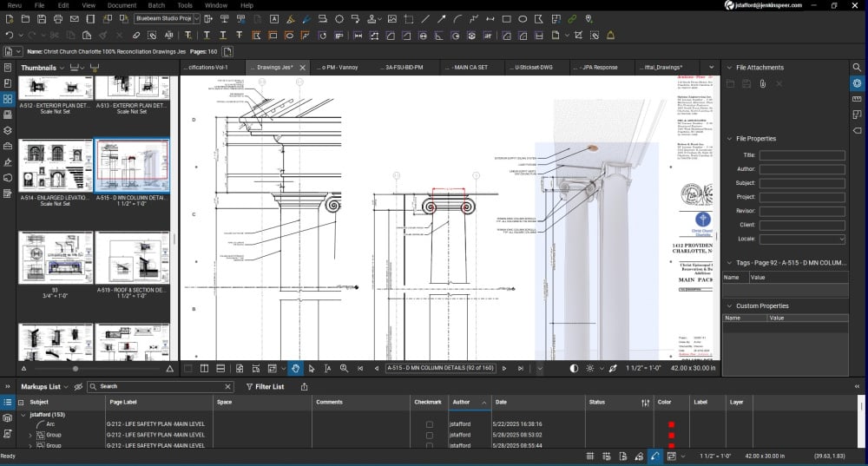868x466 pixels.
Task: Open the Tools menu
Action: click(185, 5)
